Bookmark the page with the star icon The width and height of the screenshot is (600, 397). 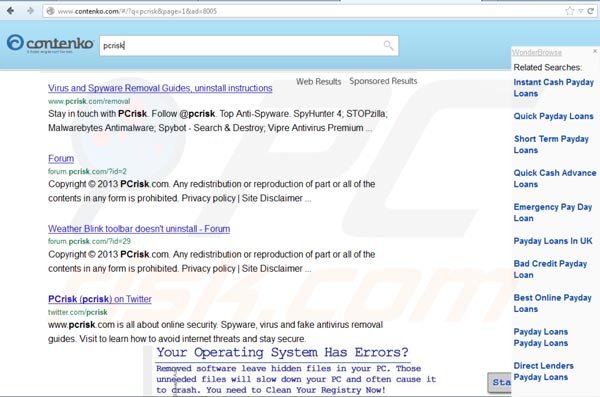(569, 11)
